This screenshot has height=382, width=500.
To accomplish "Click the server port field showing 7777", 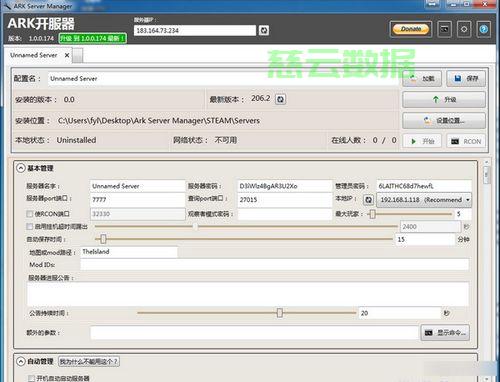I will (x=137, y=199).
